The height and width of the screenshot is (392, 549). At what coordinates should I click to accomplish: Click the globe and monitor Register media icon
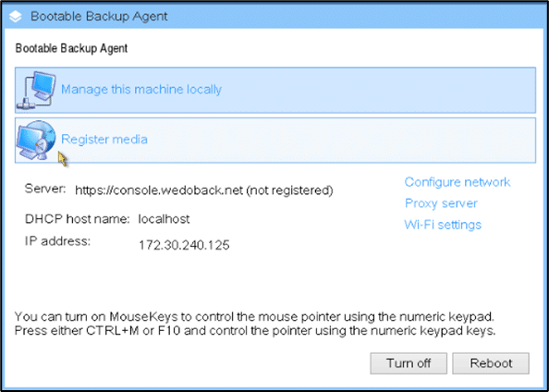point(36,141)
